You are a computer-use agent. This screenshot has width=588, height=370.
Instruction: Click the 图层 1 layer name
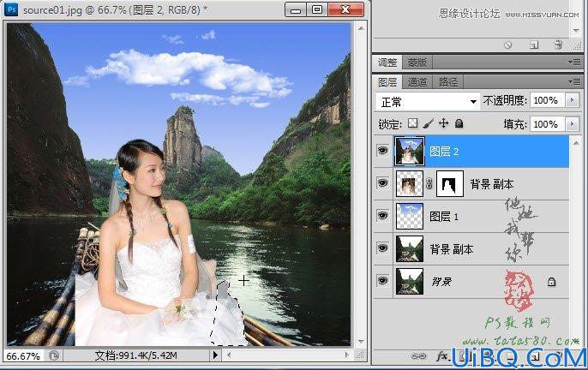click(444, 217)
